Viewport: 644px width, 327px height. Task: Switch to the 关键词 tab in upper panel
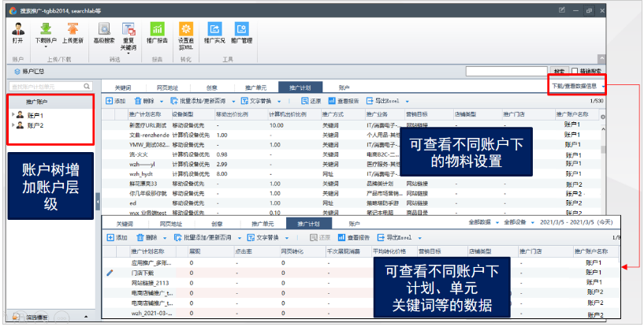125,87
